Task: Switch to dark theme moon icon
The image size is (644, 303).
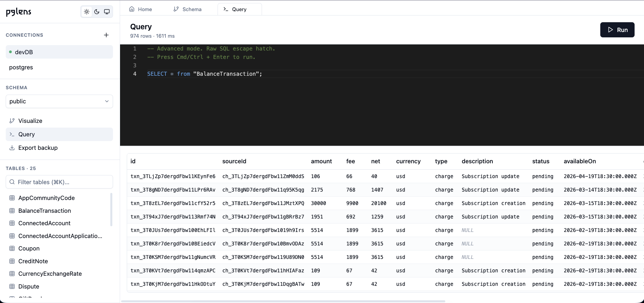Action: (x=97, y=12)
